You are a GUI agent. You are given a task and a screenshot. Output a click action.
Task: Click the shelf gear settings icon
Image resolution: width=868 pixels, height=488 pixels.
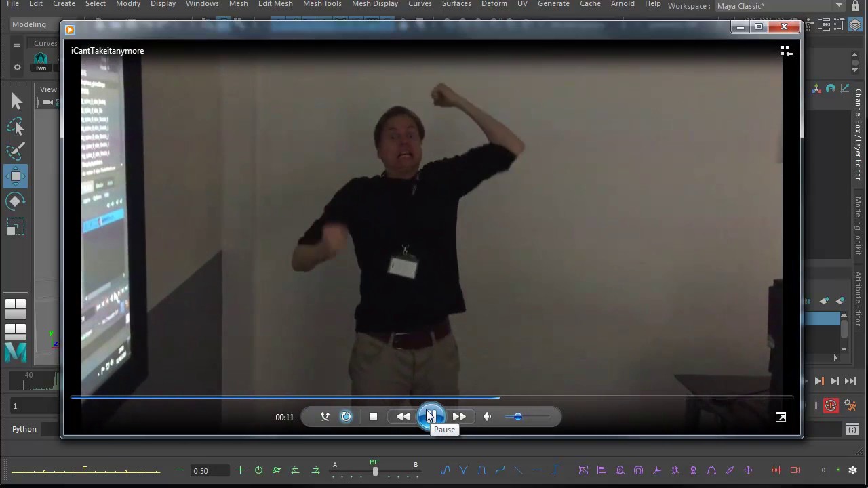tap(17, 67)
